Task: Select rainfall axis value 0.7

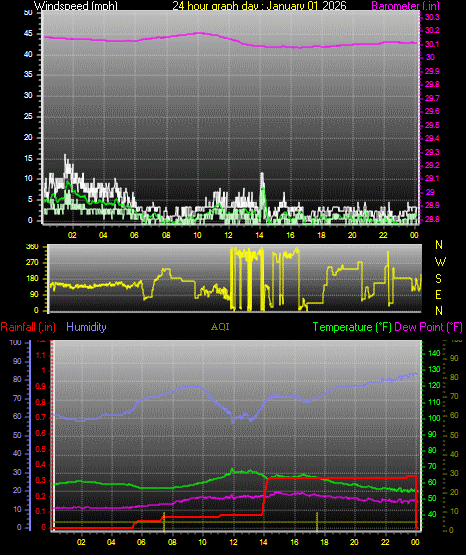Action: click(x=41, y=417)
